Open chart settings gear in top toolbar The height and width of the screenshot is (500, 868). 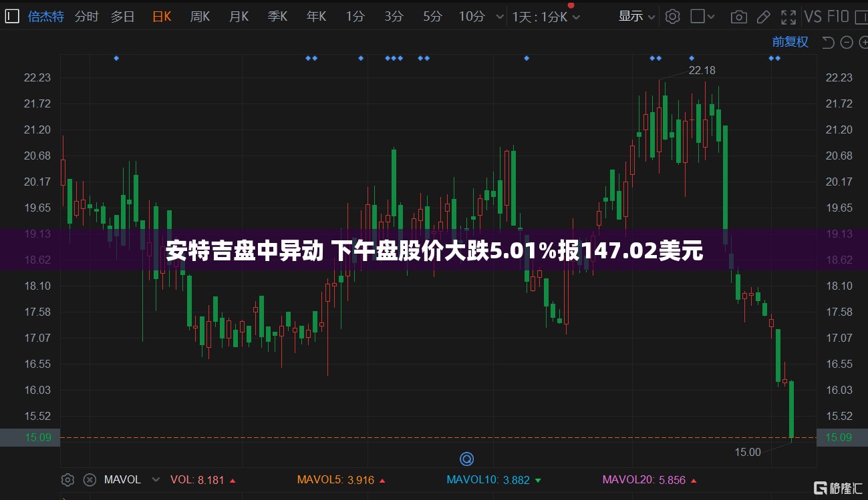(x=673, y=16)
